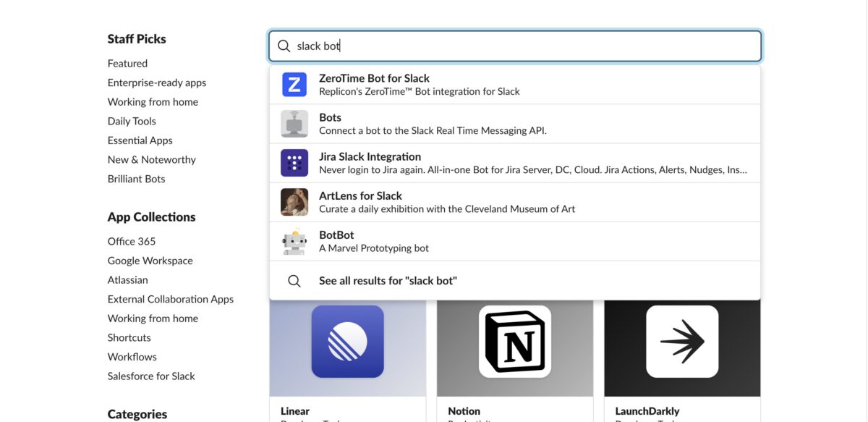Click "Curate a daily exhibition" description text
This screenshot has width=868, height=422.
(x=447, y=208)
